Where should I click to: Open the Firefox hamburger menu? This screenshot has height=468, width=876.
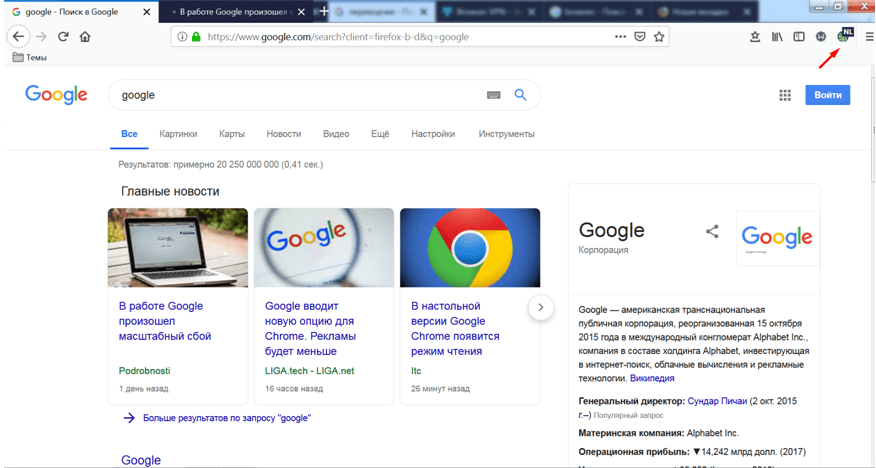[x=868, y=37]
